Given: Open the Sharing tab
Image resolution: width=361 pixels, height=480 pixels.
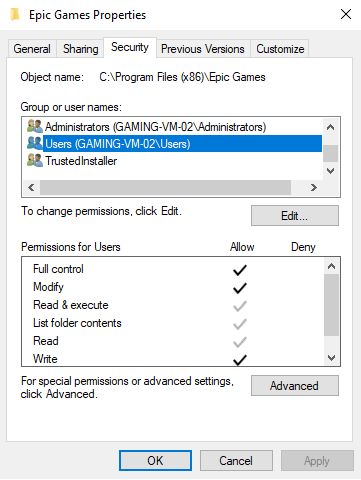Looking at the screenshot, I should [x=81, y=49].
